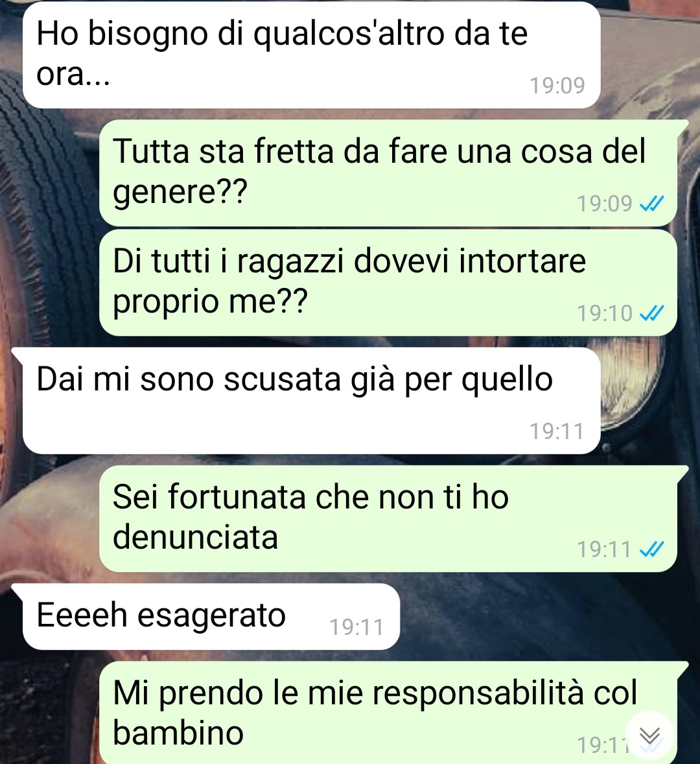Tap the word 'denunciata' in green bubble

[x=195, y=537]
